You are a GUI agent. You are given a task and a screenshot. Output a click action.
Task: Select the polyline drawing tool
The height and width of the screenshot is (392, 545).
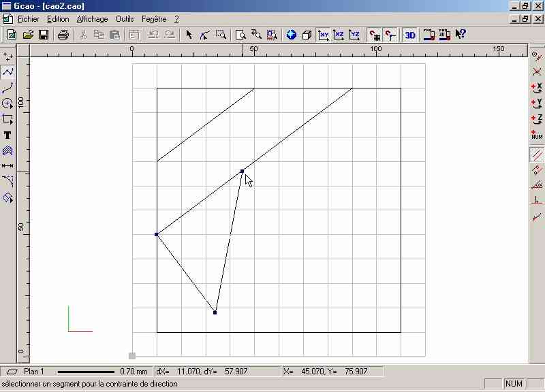[7, 72]
